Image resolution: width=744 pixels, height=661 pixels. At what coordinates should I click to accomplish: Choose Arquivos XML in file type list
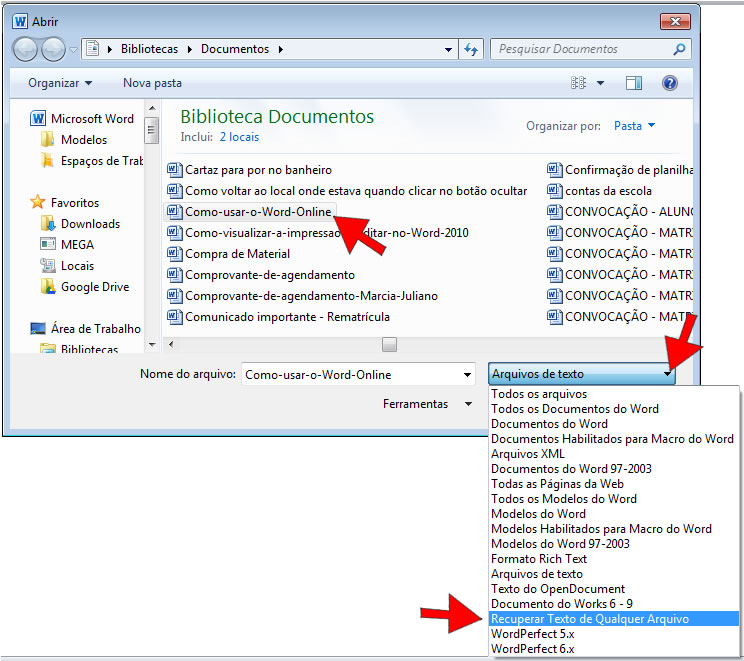[x=614, y=454]
